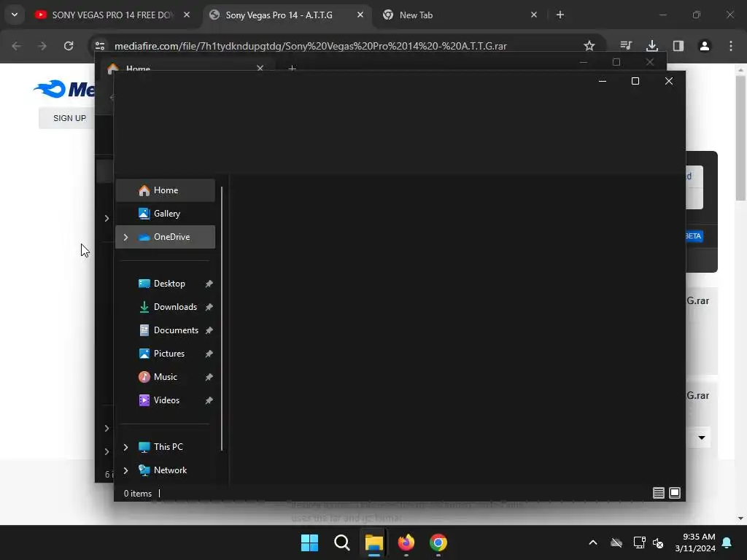This screenshot has width=747, height=560.
Task: Open the Desktop quick access folder
Action: pos(169,284)
